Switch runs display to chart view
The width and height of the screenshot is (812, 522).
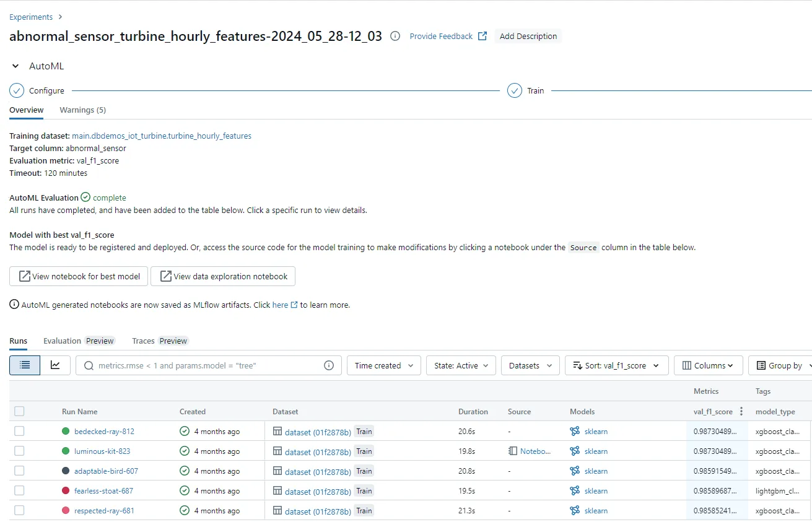coord(55,365)
